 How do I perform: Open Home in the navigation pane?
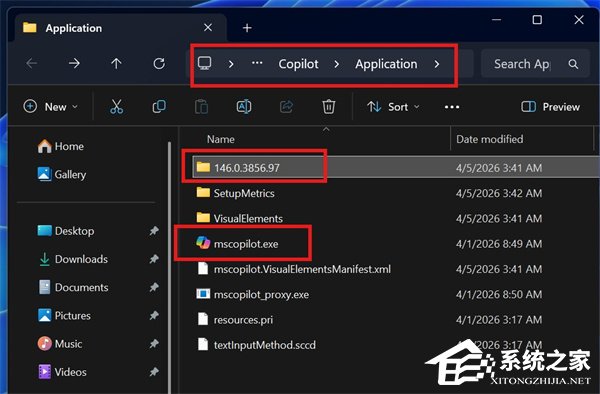click(x=60, y=146)
